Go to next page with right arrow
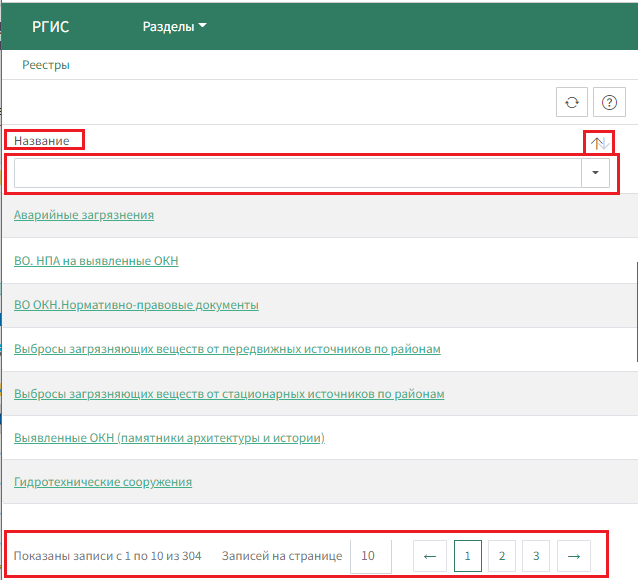 tap(574, 555)
